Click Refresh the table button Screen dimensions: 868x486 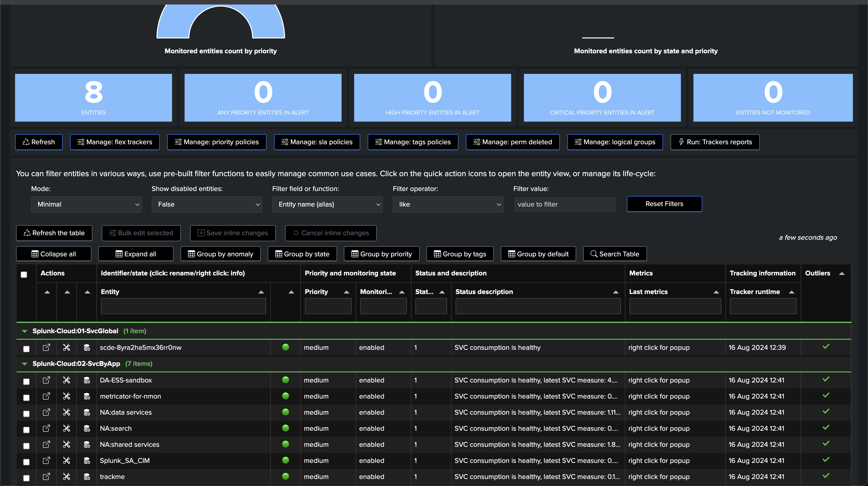point(54,233)
